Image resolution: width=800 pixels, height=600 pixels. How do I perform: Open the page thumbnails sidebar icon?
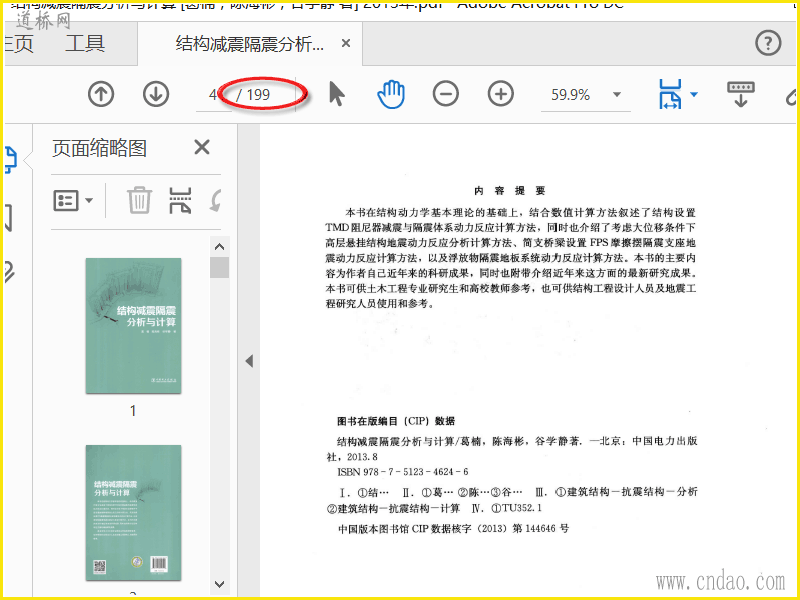[x=10, y=160]
